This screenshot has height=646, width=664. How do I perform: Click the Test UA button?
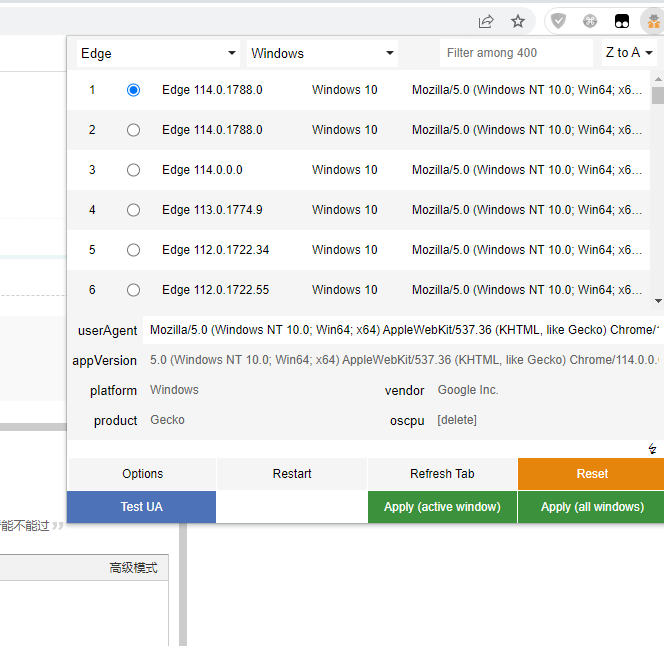141,507
